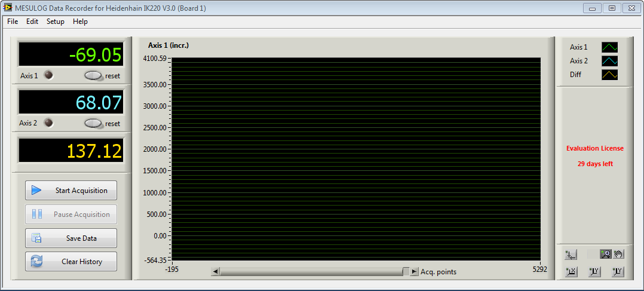Autoscale the X axis with the X button
The width and height of the screenshot is (644, 291).
(x=571, y=272)
